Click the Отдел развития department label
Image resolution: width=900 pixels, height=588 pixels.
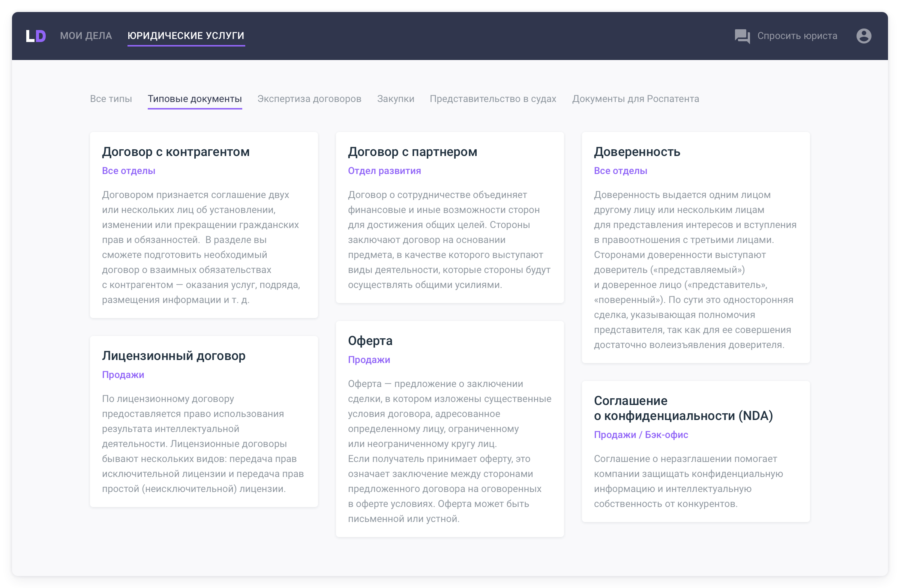click(384, 171)
